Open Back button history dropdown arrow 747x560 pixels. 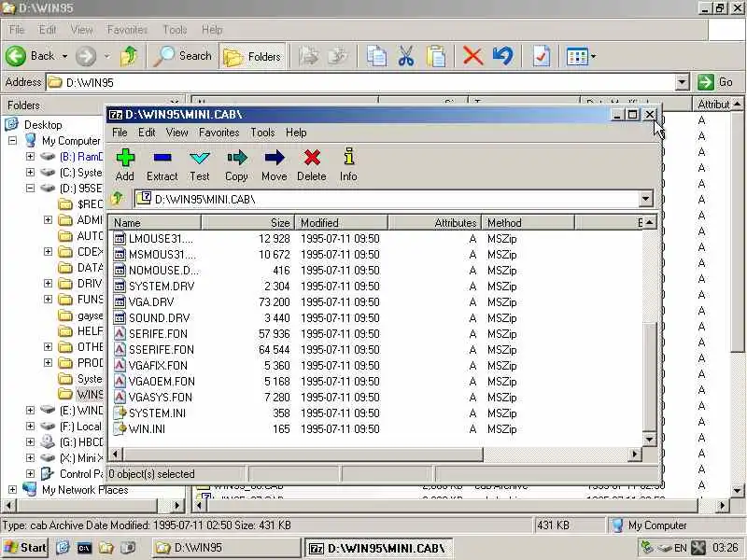click(64, 56)
